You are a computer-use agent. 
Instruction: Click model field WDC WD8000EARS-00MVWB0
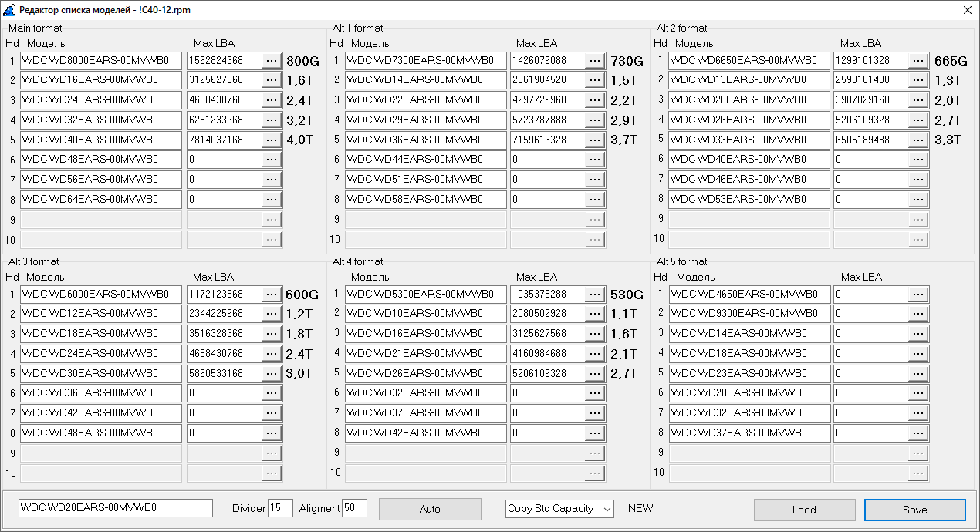101,60
